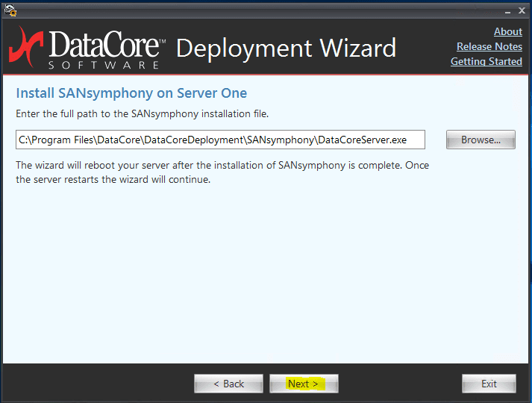532x403 pixels.
Task: Open the Getting Started link
Action: tap(486, 61)
